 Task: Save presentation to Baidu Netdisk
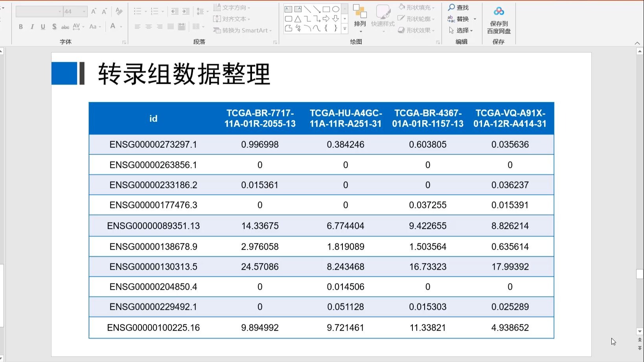coord(499,20)
